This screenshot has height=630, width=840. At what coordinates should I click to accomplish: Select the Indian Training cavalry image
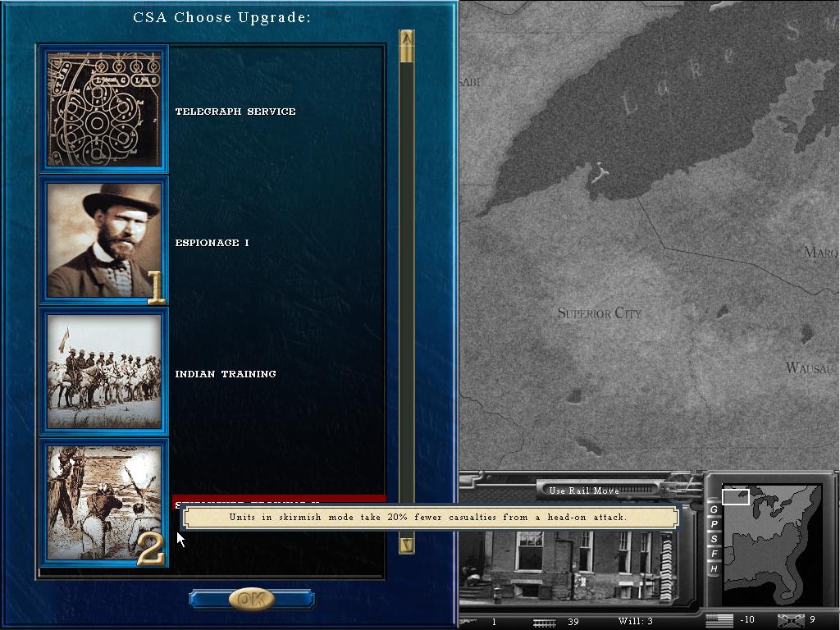pos(104,372)
